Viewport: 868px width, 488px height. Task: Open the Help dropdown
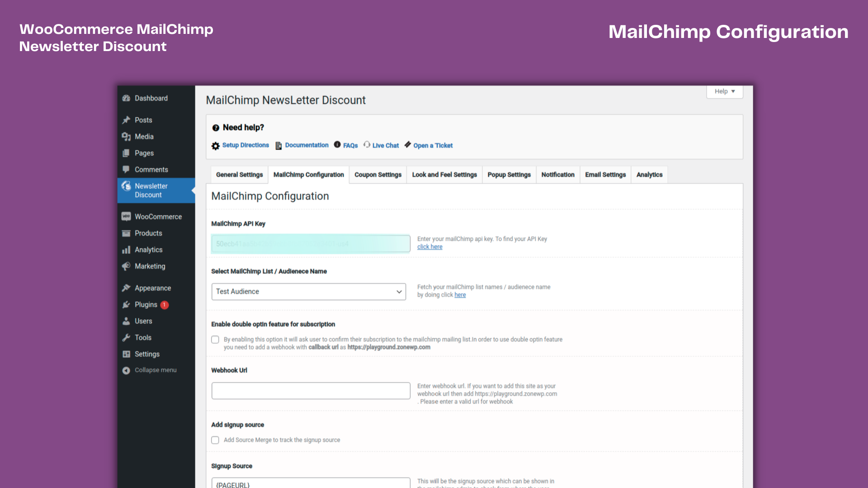725,91
